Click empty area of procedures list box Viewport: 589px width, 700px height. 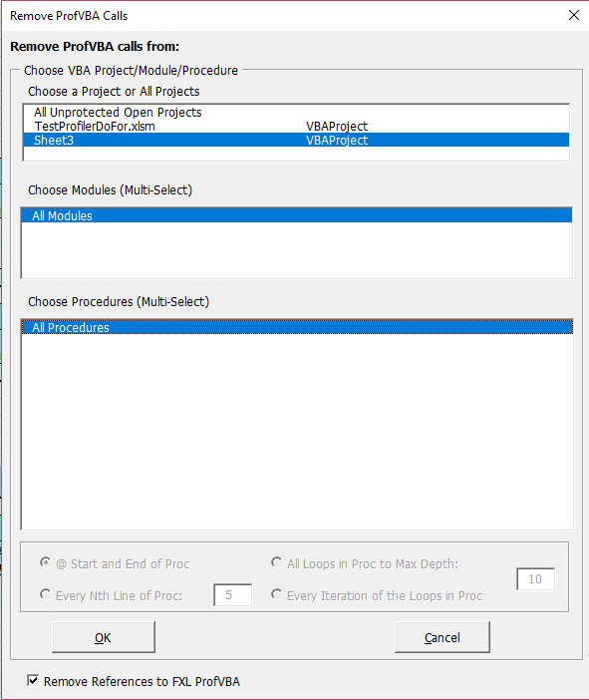pyautogui.click(x=297, y=431)
